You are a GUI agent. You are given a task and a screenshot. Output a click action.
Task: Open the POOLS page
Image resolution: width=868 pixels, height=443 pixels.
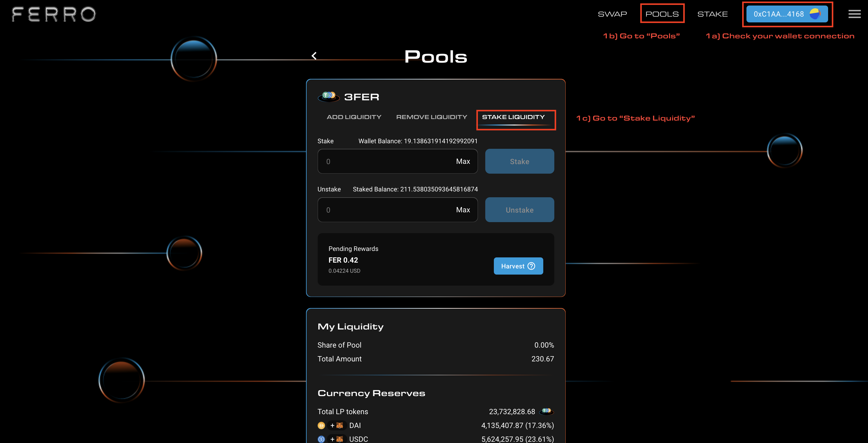tap(662, 14)
